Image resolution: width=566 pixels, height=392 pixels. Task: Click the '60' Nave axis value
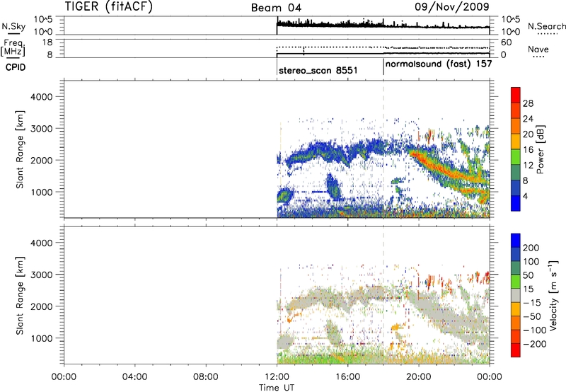[507, 42]
